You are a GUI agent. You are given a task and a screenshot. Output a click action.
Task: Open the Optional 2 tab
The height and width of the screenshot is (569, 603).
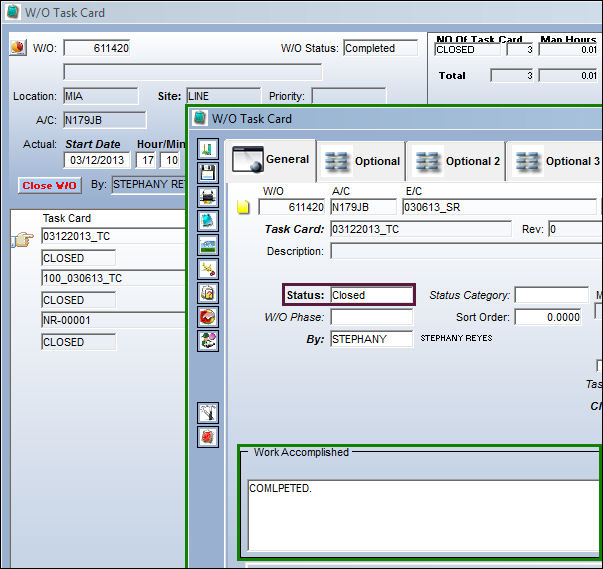(x=457, y=161)
